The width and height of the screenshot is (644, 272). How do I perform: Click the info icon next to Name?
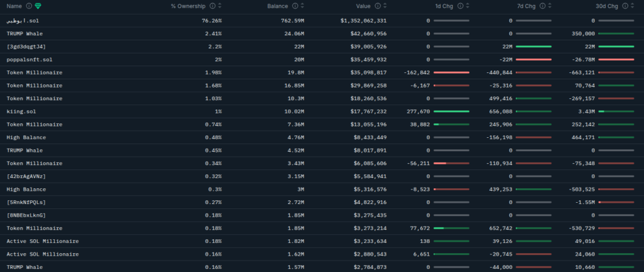[x=29, y=6]
